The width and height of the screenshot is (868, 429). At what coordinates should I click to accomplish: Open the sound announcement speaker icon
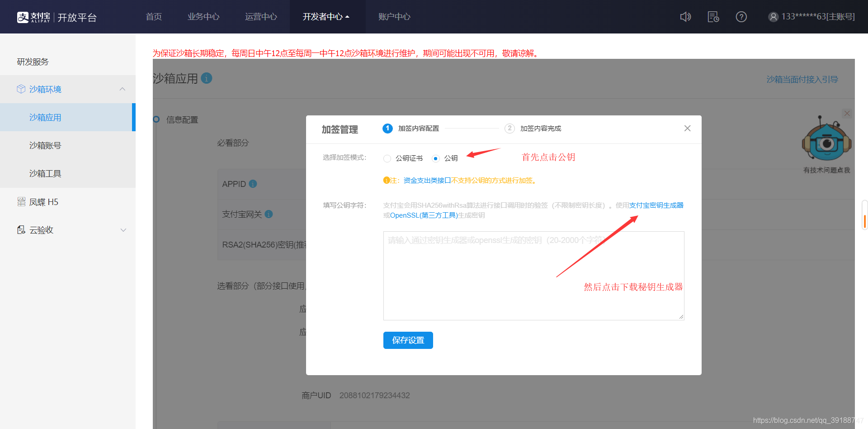pos(685,17)
